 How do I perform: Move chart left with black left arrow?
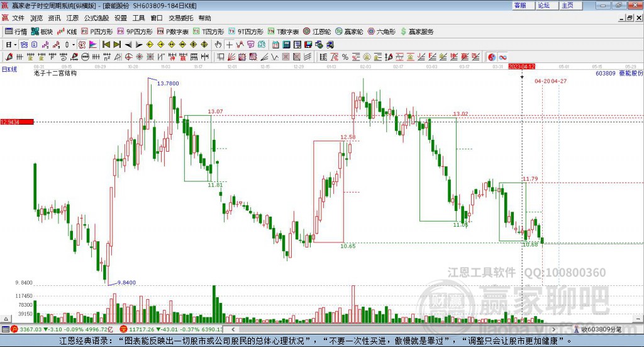tap(128, 45)
